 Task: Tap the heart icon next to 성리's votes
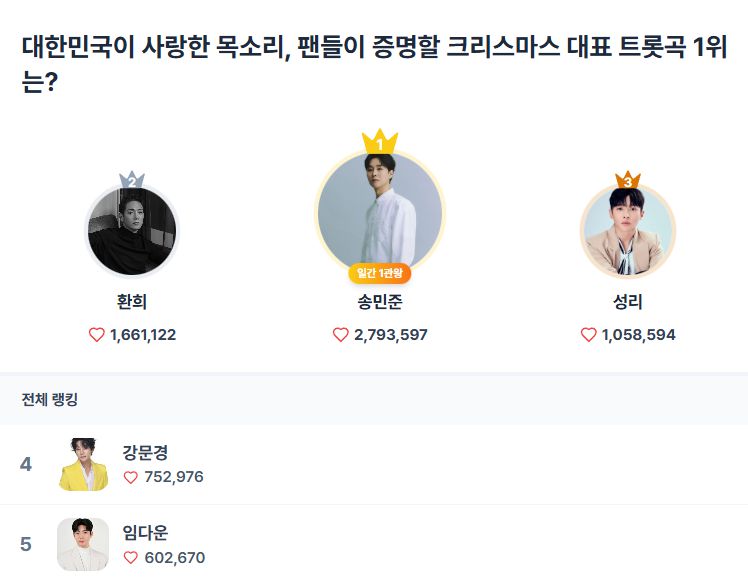(x=589, y=335)
